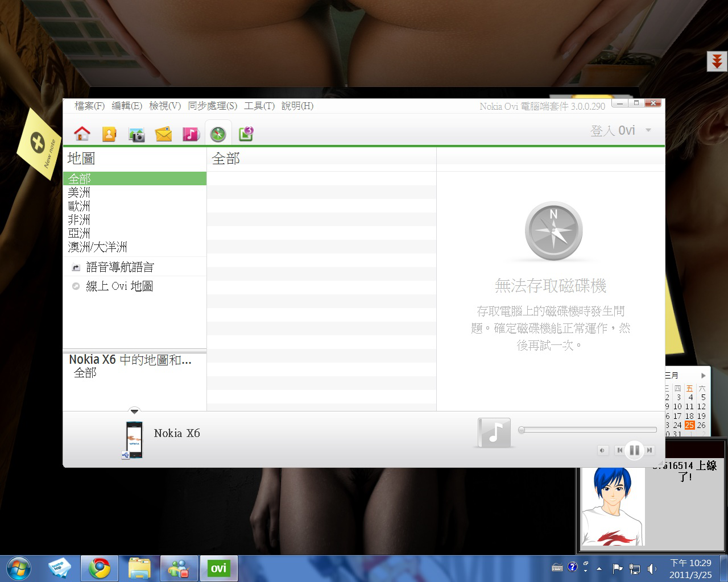Viewport: 728px width, 582px height.
Task: Open Action Center flag icon
Action: coord(617,568)
